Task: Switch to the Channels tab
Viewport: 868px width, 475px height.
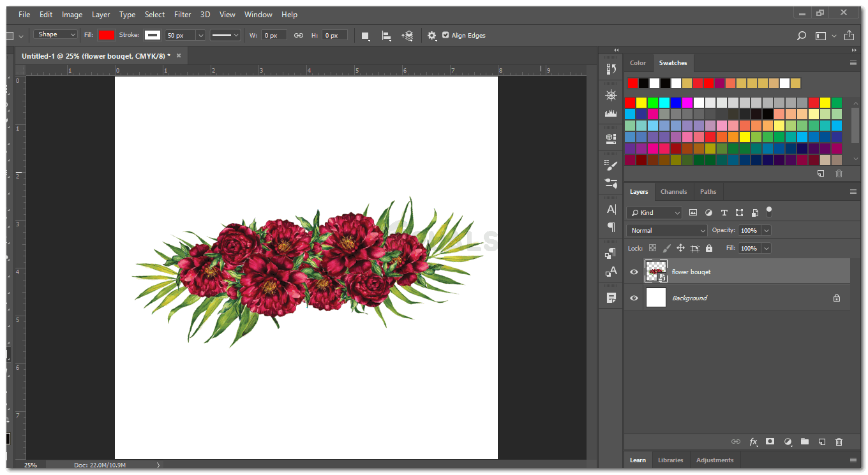Action: 673,191
